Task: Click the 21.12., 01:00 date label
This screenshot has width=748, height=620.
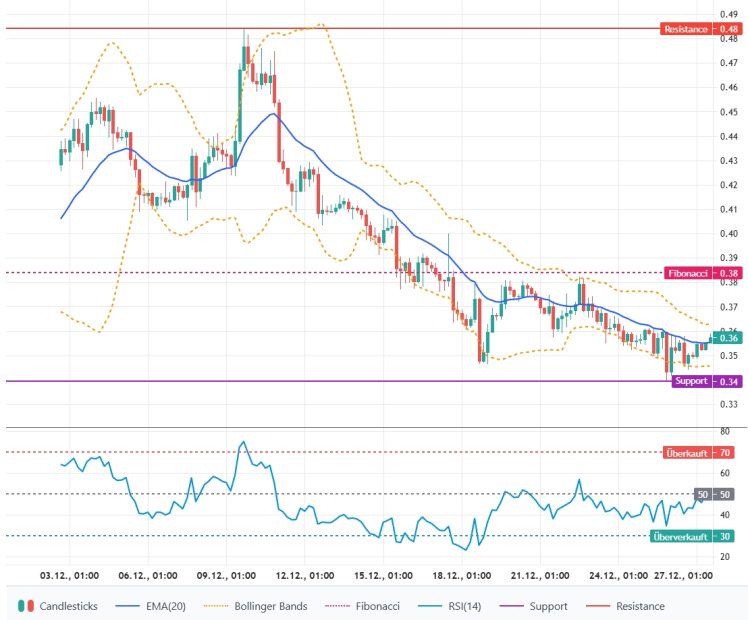Action: click(540, 576)
